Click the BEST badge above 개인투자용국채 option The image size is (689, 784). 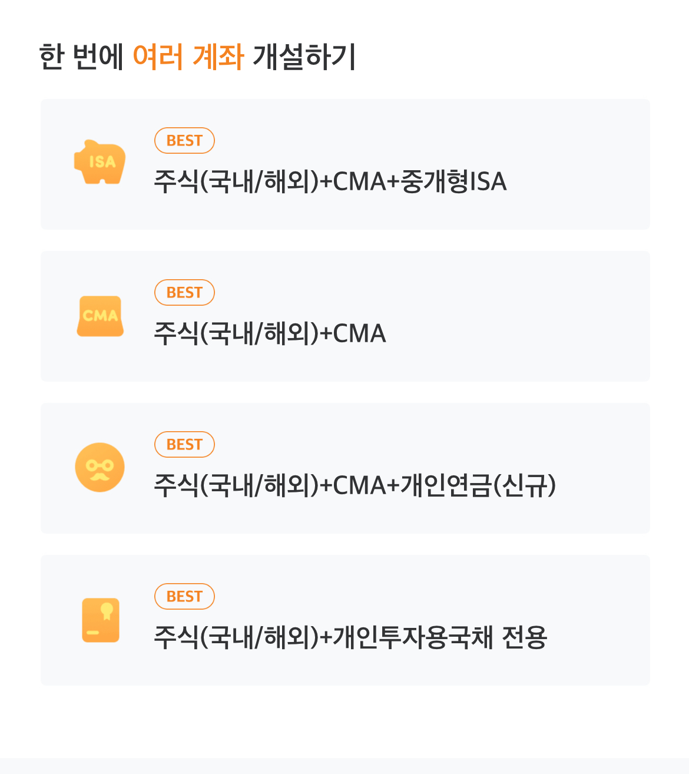point(184,597)
